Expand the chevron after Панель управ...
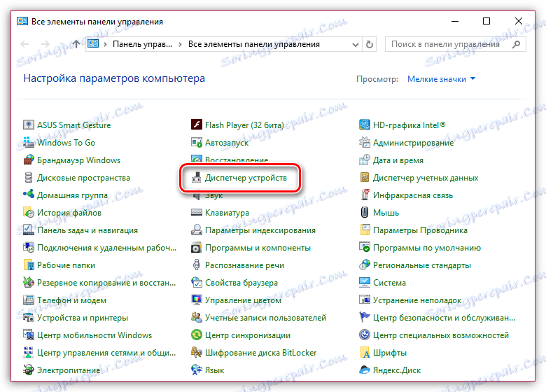Screen dimensions: 546x392 pos(180,45)
